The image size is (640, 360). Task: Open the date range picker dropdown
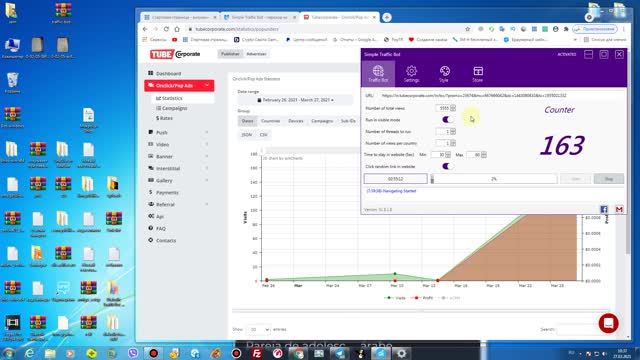[x=296, y=100]
